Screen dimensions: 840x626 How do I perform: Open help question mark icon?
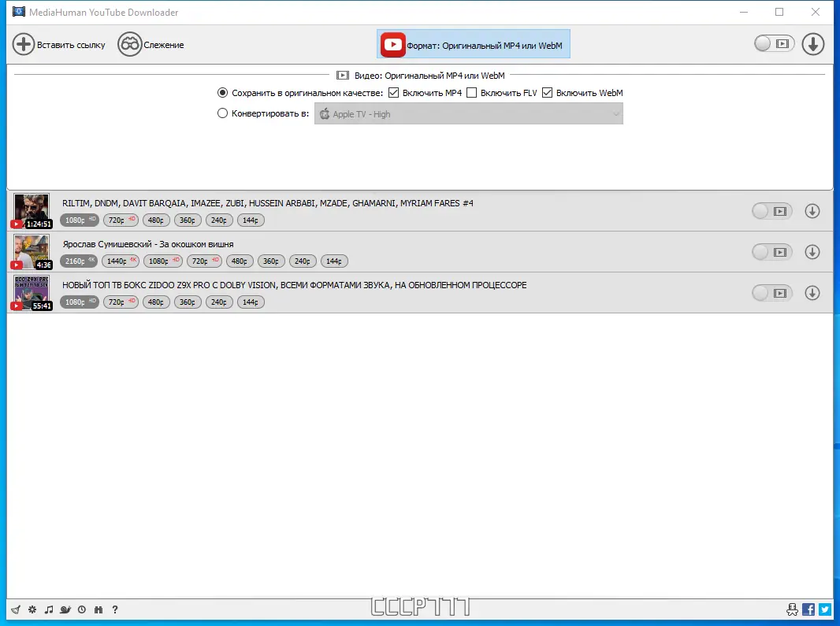114,609
